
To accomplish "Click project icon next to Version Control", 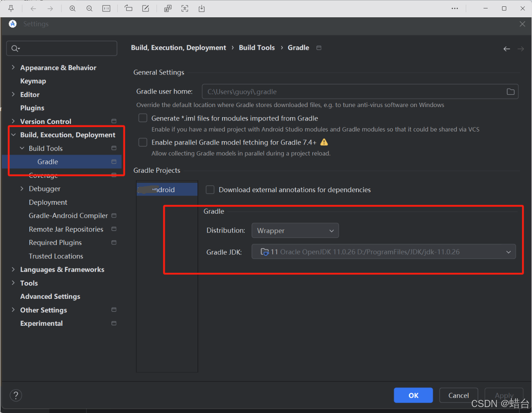I will 114,121.
